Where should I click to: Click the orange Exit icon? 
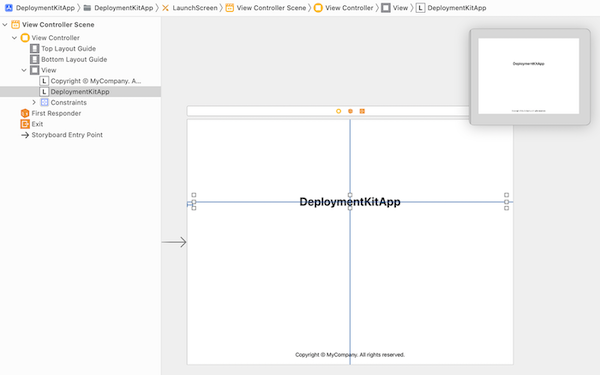[x=25, y=124]
